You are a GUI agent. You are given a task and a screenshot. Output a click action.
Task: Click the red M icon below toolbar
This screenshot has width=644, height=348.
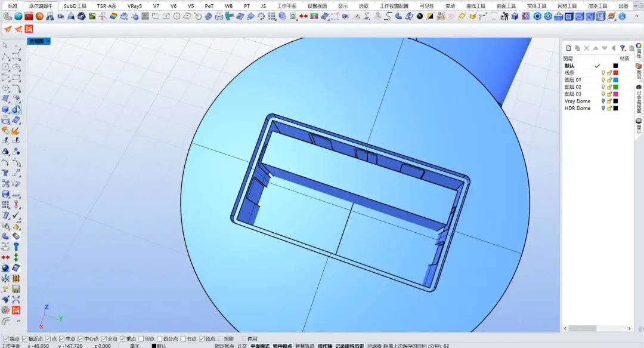[x=29, y=29]
